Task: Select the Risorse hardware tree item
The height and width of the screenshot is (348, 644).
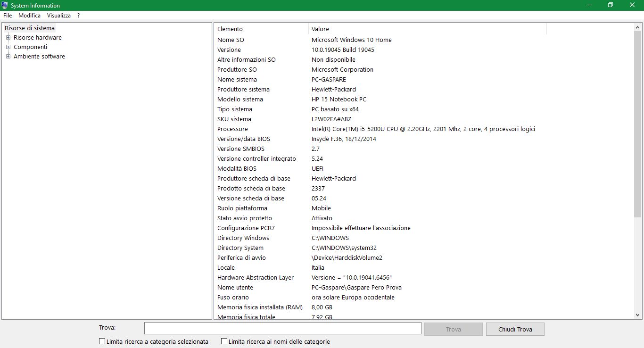Action: [38, 38]
